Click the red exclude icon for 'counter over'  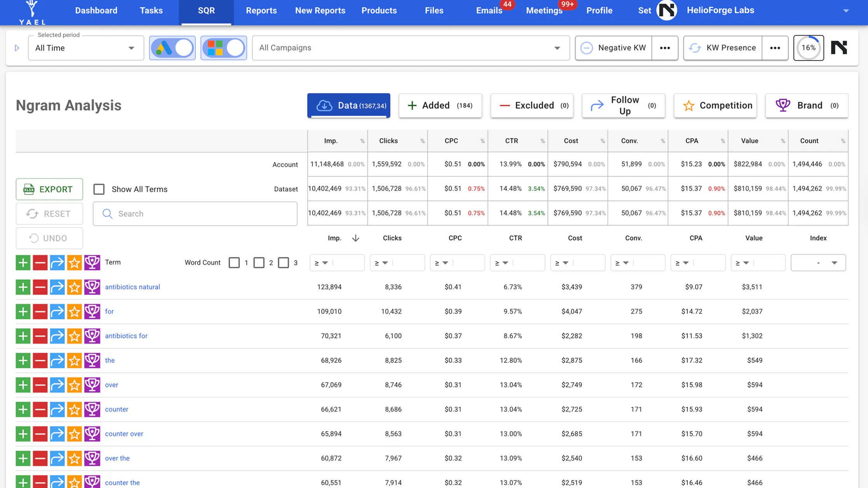[40, 434]
